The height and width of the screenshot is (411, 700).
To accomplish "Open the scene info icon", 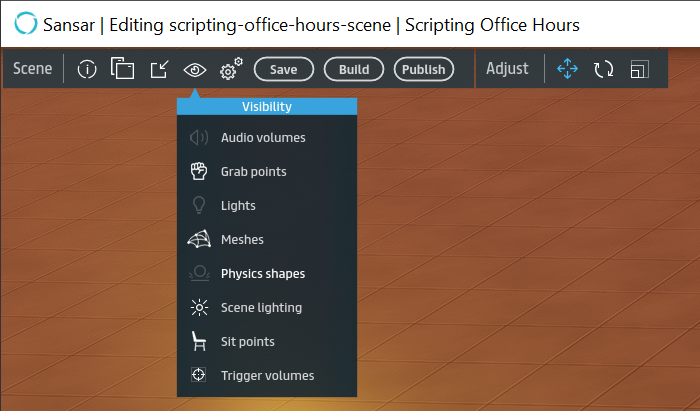I will click(x=87, y=70).
